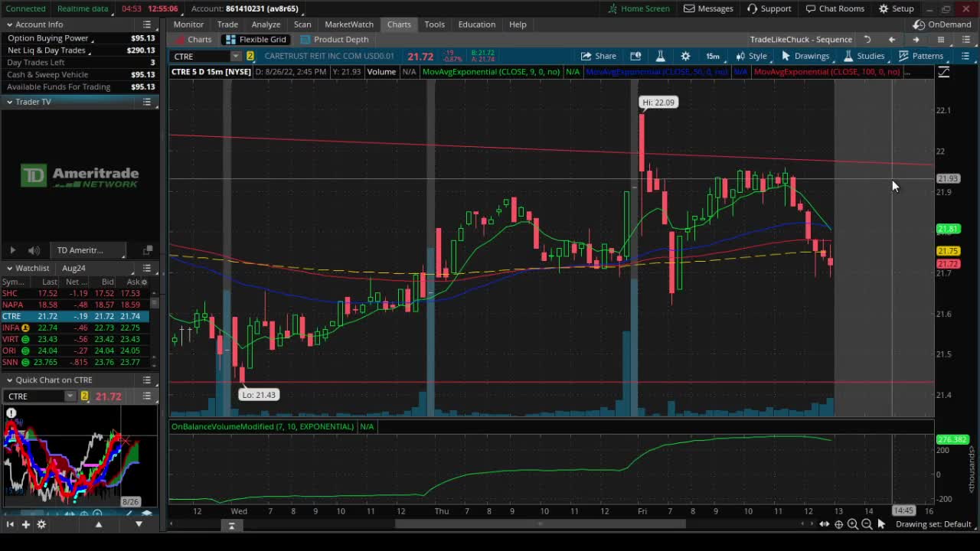Mute Trader TV speaker icon
980x551 pixels.
(x=34, y=250)
